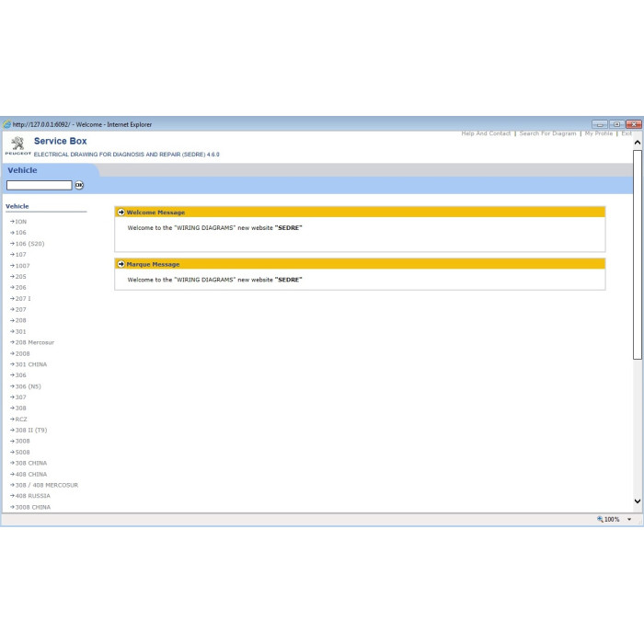644x644 pixels.
Task: Select vehicle 106 (S20)
Action: (29, 244)
